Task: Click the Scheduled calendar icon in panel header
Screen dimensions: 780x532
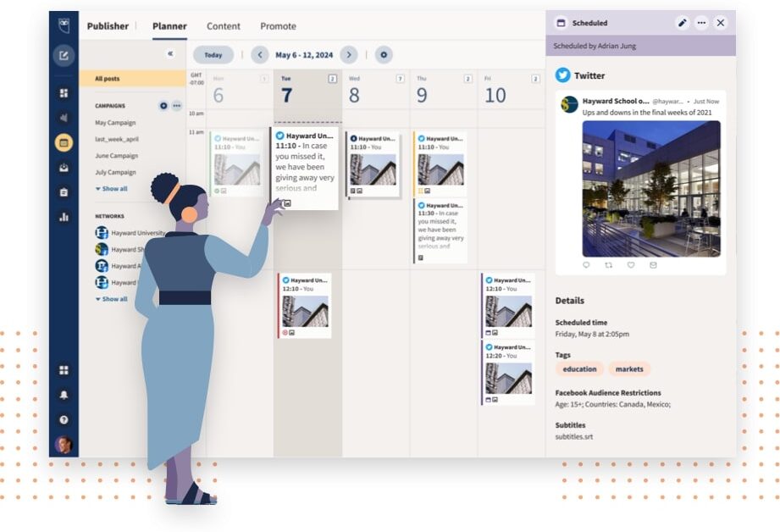Action: (561, 23)
